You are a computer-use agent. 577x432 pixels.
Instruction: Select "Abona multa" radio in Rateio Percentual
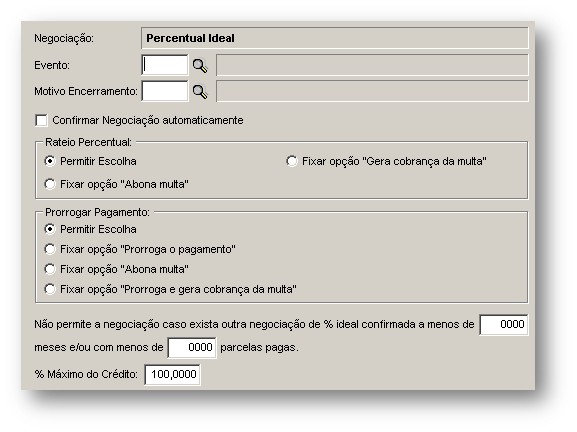pos(50,184)
